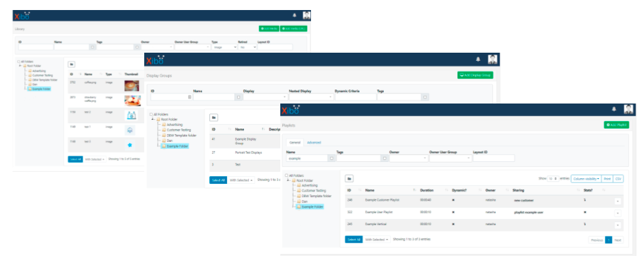Screen dimensions: 644x266
Task: Click the folder icon above the Display Groups table
Action: 214,117
